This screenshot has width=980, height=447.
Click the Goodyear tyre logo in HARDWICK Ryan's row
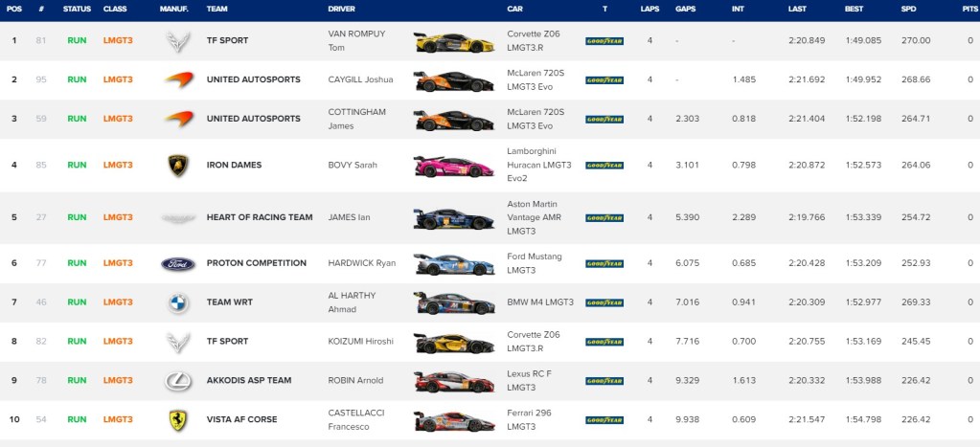click(x=604, y=263)
